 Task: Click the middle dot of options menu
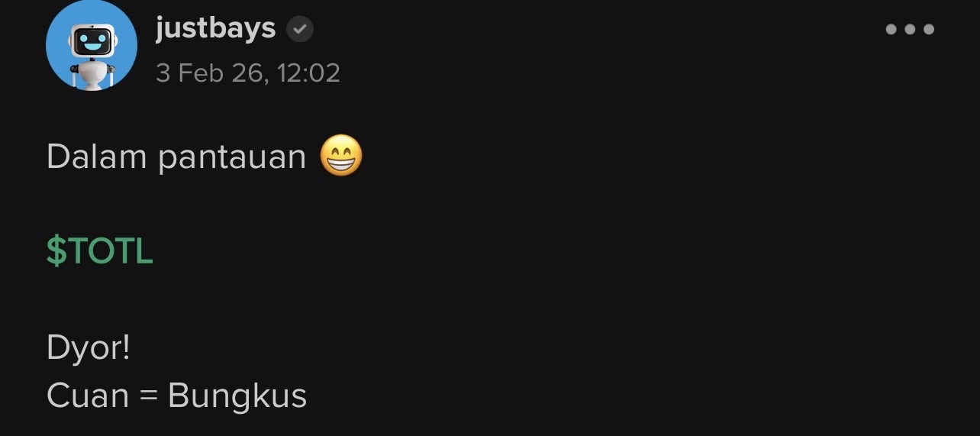[x=910, y=30]
